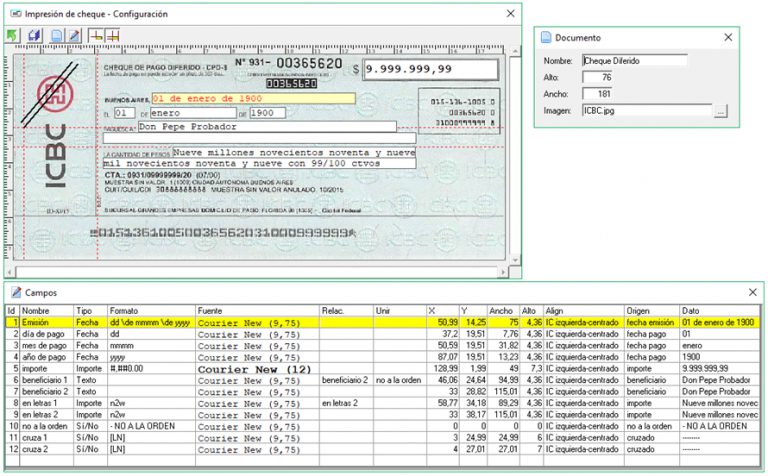The width and height of the screenshot is (768, 476).
Task: Click the Imagen field ICBC.jpg
Action: coord(647,111)
